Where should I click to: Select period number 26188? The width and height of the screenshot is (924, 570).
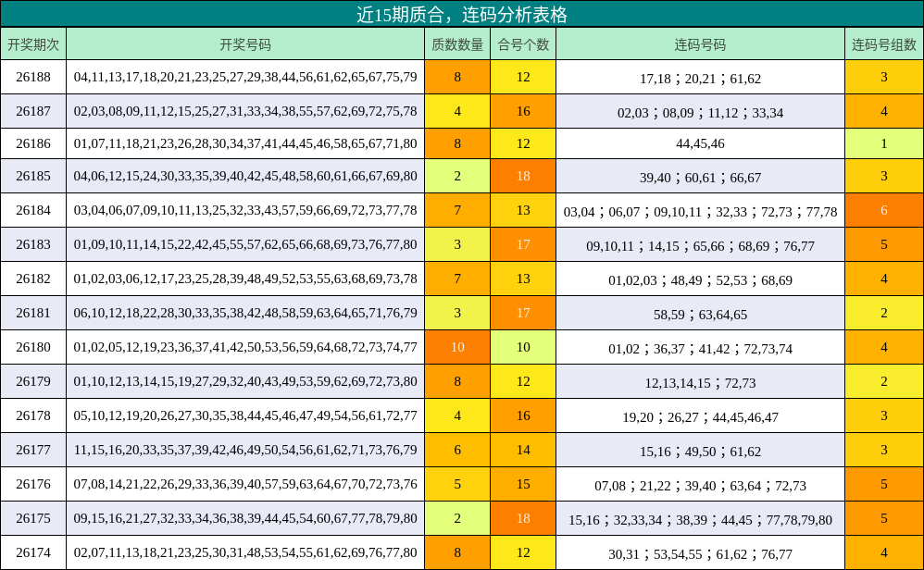tap(33, 77)
